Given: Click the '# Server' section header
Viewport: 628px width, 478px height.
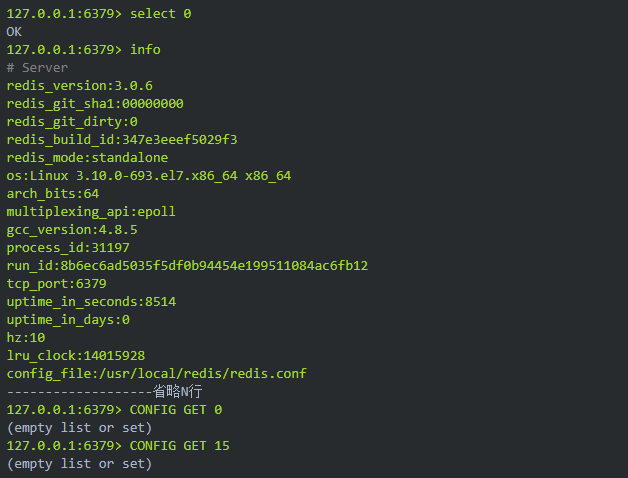Looking at the screenshot, I should [x=37, y=68].
